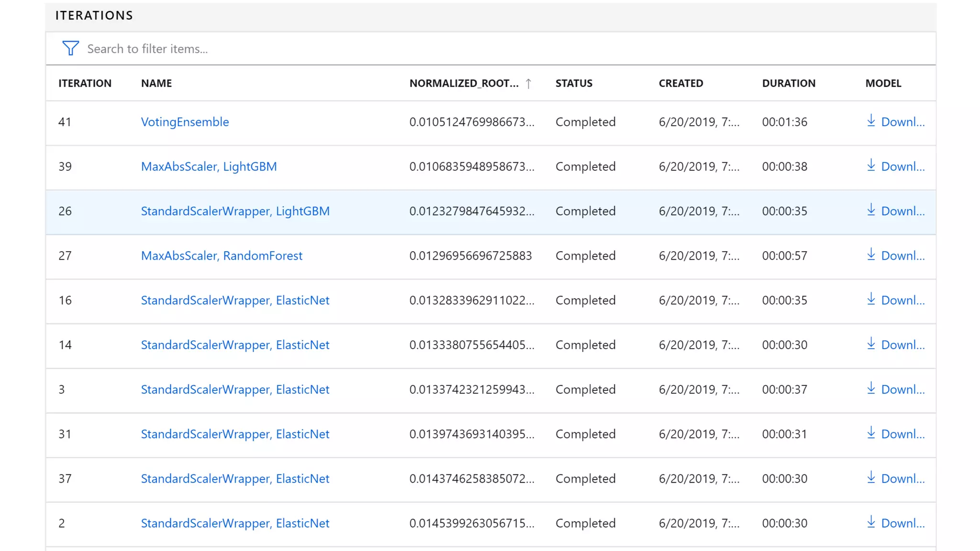Sort by the ITERATION column header
Viewport: 980px width, 551px height.
(x=85, y=83)
